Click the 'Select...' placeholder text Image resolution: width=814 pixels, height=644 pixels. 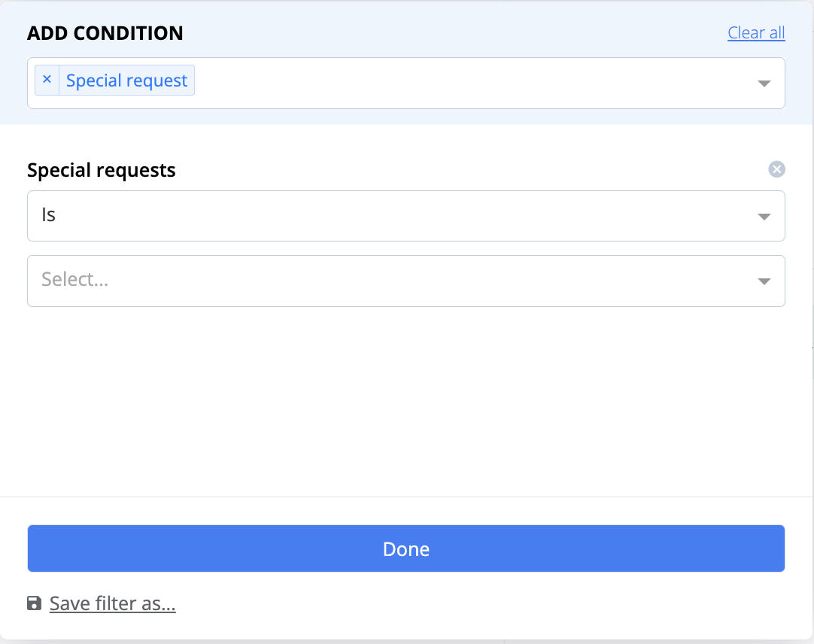coord(74,279)
